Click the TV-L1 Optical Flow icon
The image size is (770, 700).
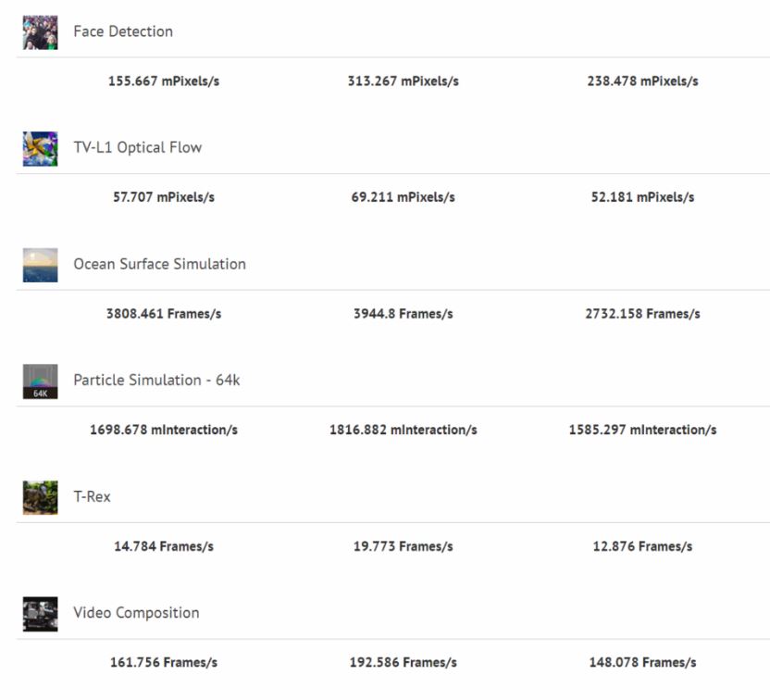point(40,148)
